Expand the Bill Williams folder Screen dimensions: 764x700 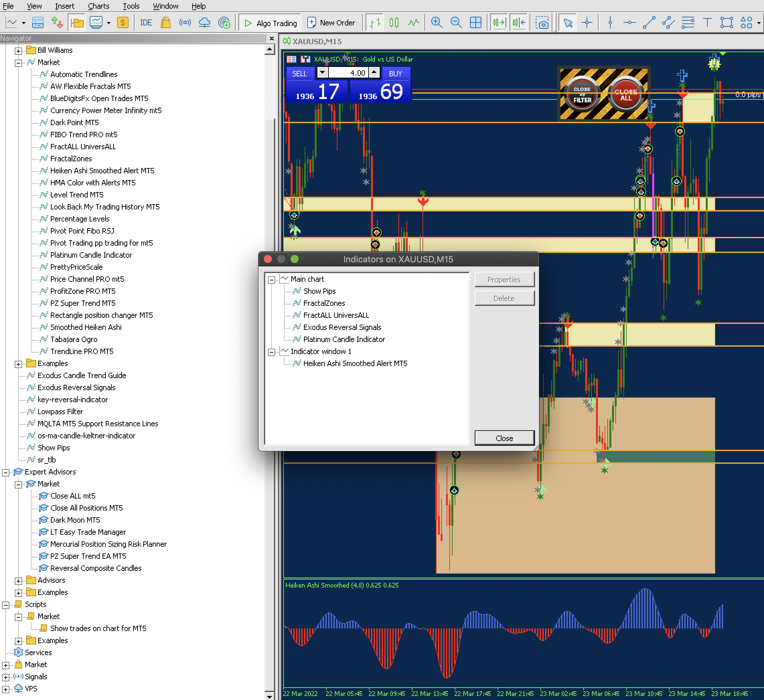(x=18, y=51)
